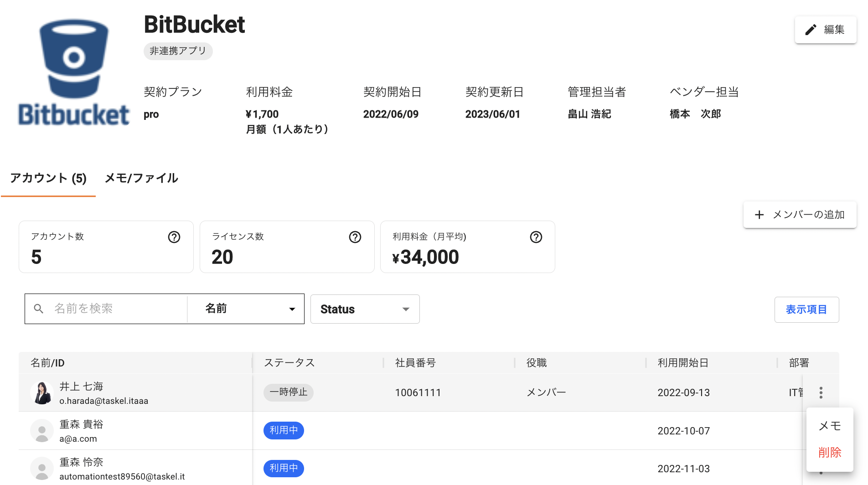The image size is (868, 485).
Task: Click 重森 貴裕's default avatar icon
Action: click(x=42, y=431)
